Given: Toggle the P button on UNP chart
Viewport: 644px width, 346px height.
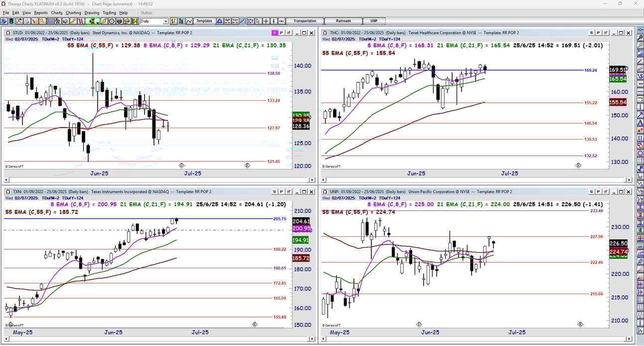Looking at the screenshot, I should coord(599,192).
